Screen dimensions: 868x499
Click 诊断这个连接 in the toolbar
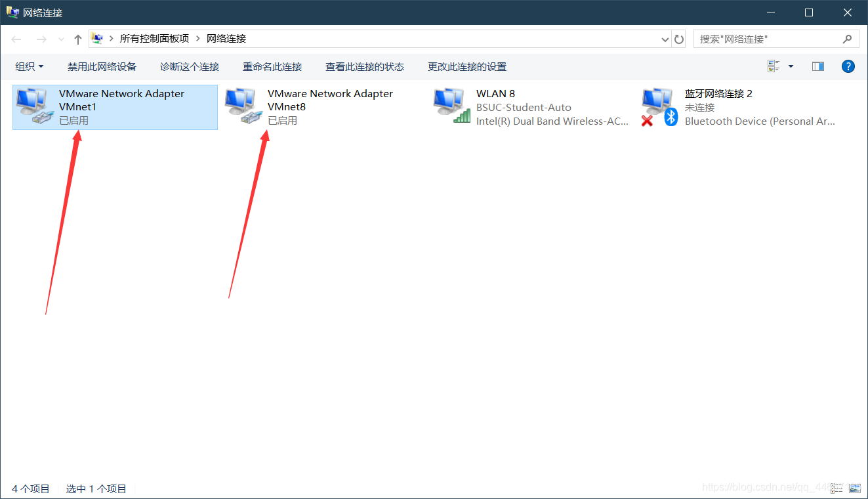(190, 66)
